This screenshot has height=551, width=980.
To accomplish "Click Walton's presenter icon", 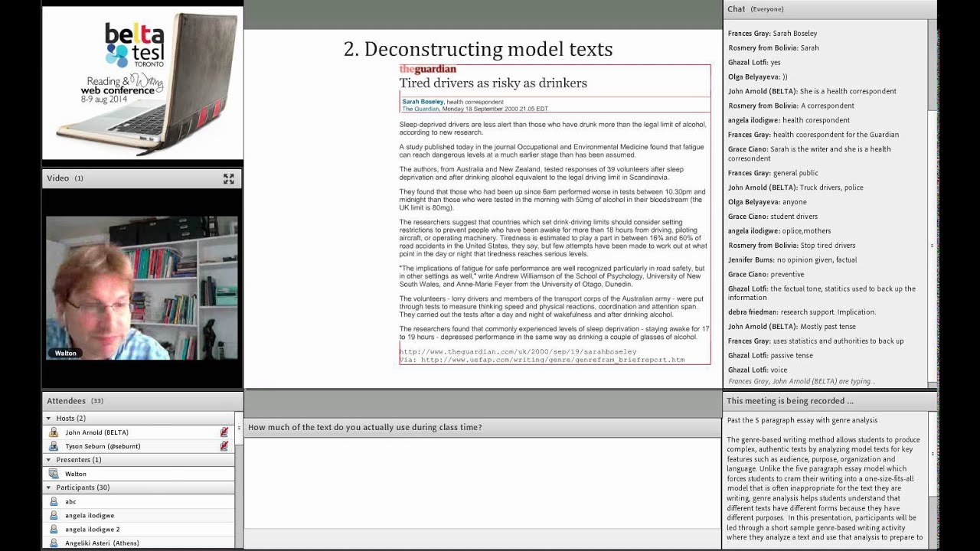I will pyautogui.click(x=54, y=474).
